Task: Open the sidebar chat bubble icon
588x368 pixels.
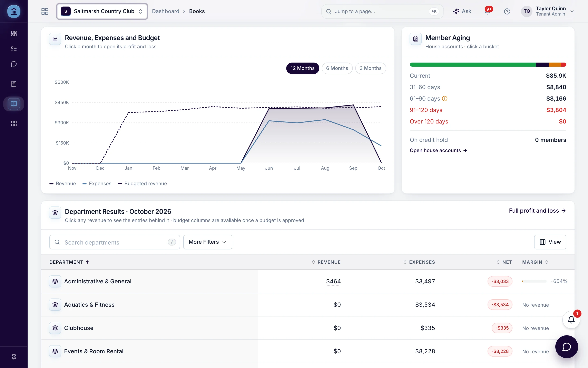Action: 14,64
